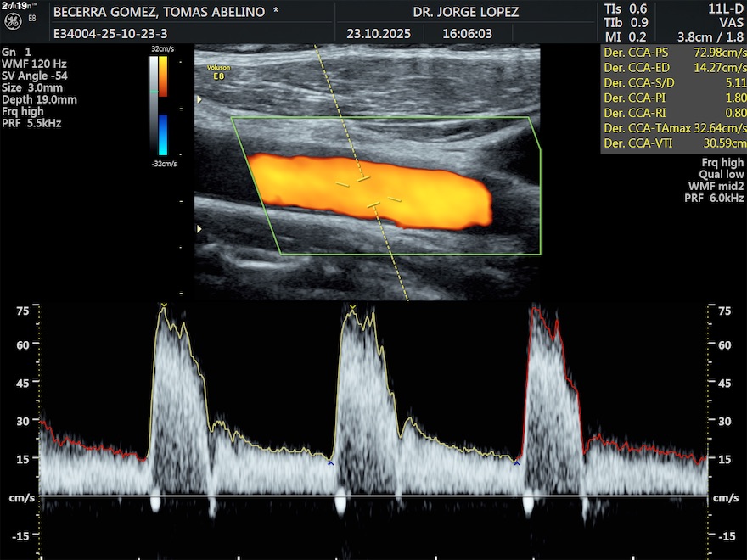
Task: Click the 11L-D probe label
Action: pyautogui.click(x=725, y=8)
